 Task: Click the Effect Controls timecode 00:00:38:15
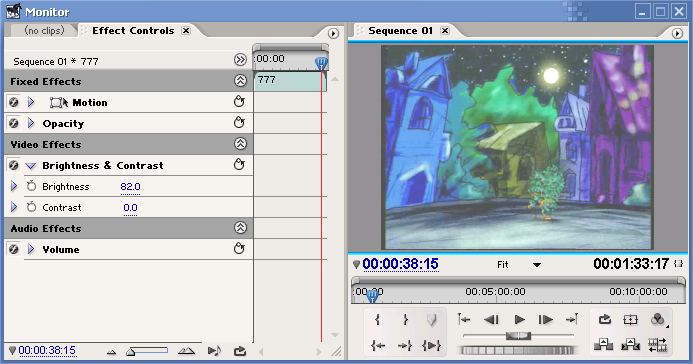(47, 350)
